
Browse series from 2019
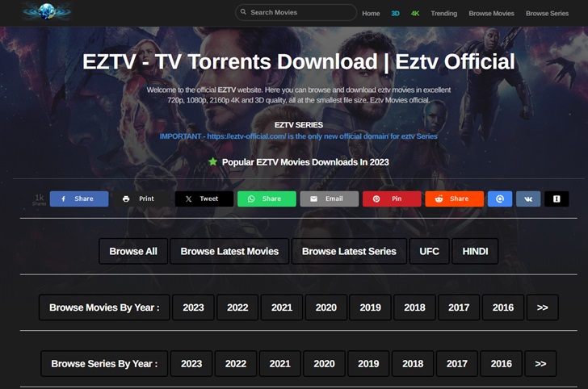pos(368,363)
